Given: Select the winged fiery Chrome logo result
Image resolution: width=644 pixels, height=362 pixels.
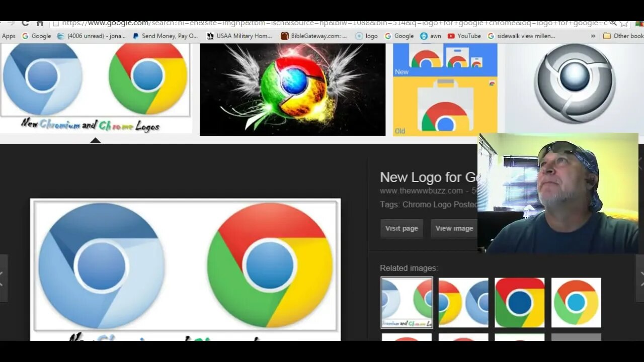Looking at the screenshot, I should 292,89.
